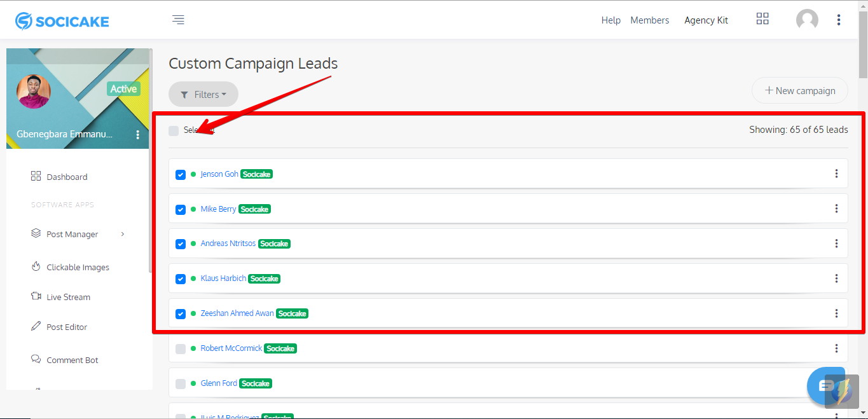This screenshot has height=419, width=868.
Task: Click the Dashboard grid icon
Action: tap(36, 176)
